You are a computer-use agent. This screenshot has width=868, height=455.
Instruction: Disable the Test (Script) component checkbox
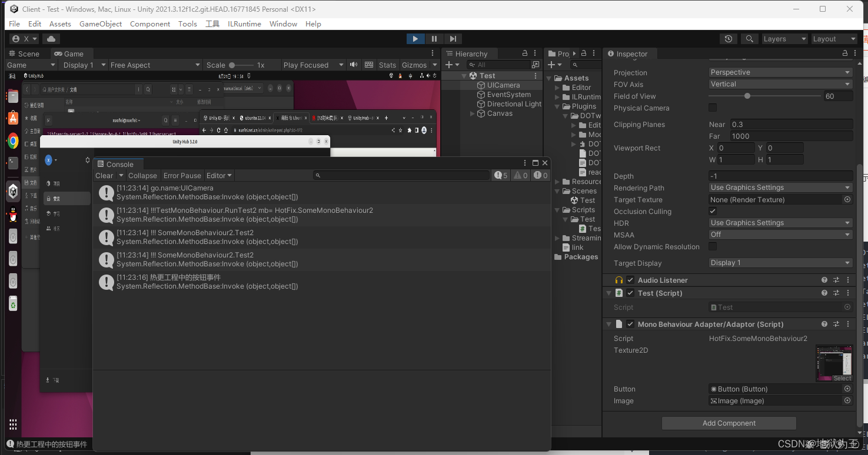[630, 293]
